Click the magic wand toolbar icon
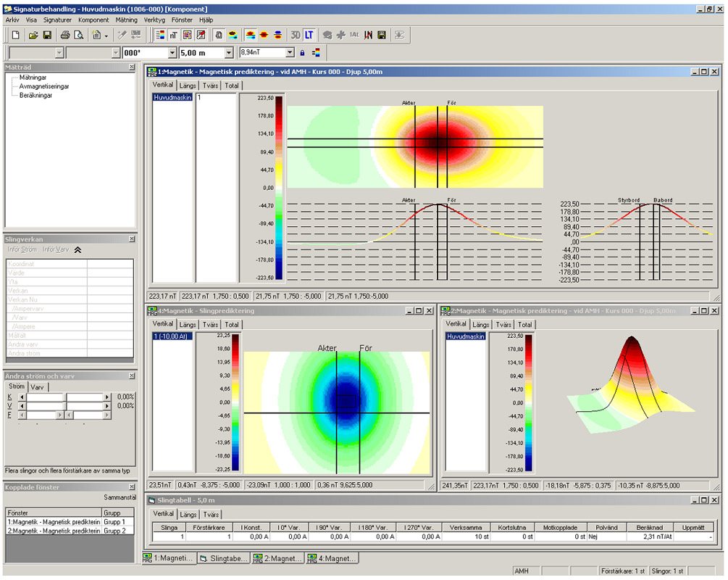The width and height of the screenshot is (728, 580). (122, 35)
